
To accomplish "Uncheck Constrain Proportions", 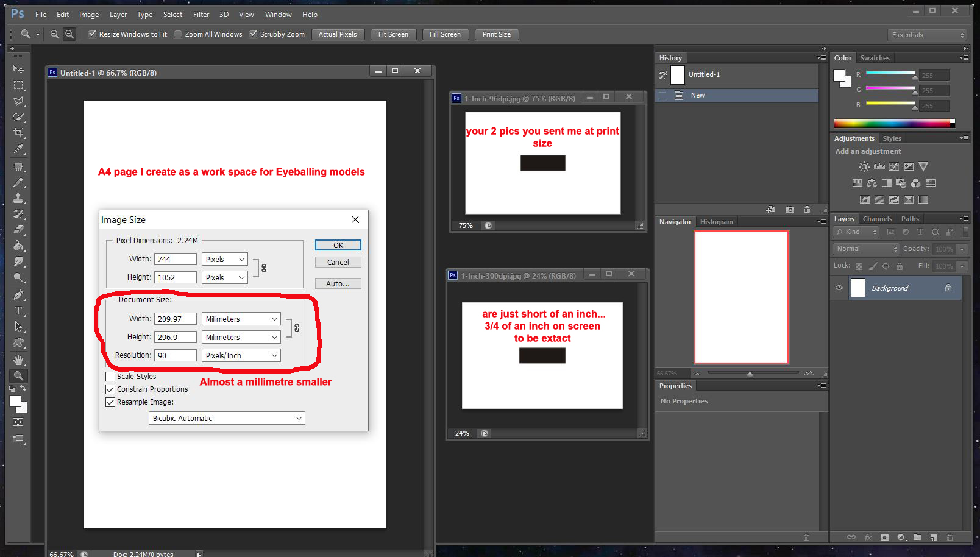I will [110, 389].
